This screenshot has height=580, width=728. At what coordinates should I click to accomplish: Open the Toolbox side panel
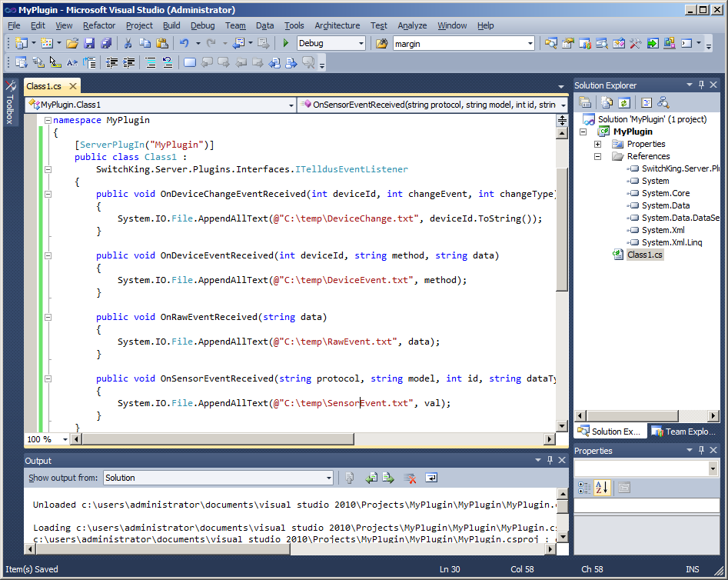[x=10, y=103]
